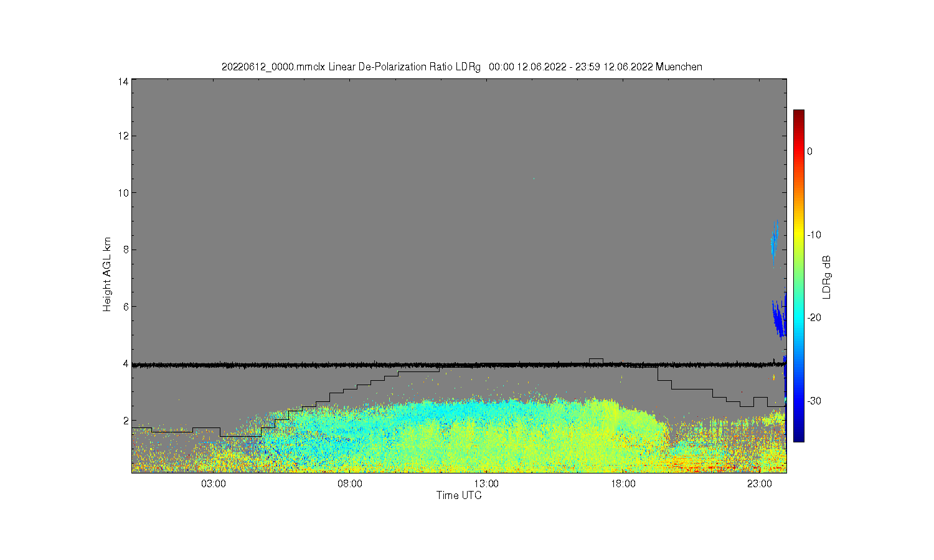Click the height axis label 6
Screen dimensions: 934x560
125,307
